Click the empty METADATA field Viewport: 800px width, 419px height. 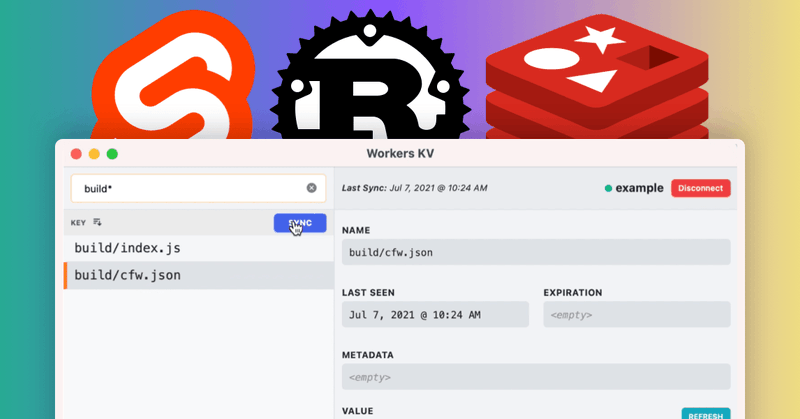[x=536, y=377]
